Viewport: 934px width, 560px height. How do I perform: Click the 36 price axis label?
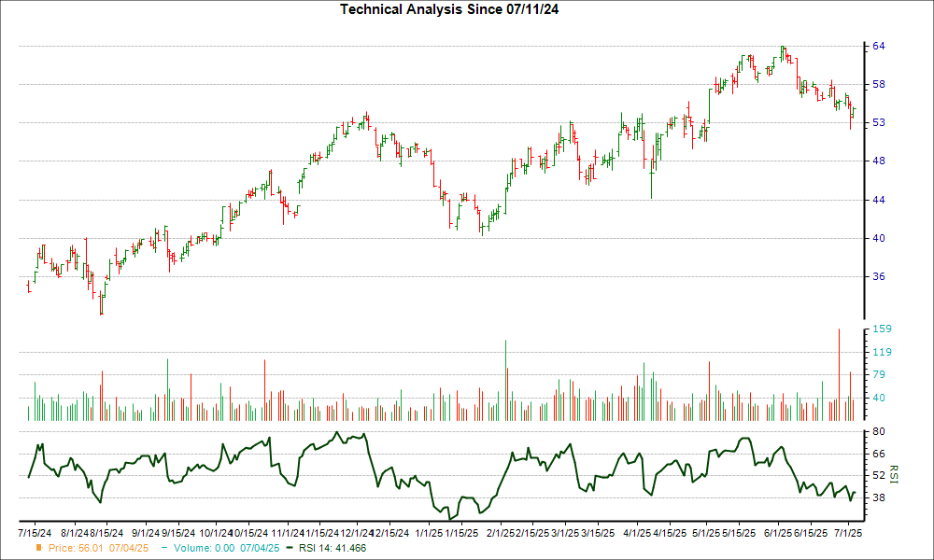point(879,276)
